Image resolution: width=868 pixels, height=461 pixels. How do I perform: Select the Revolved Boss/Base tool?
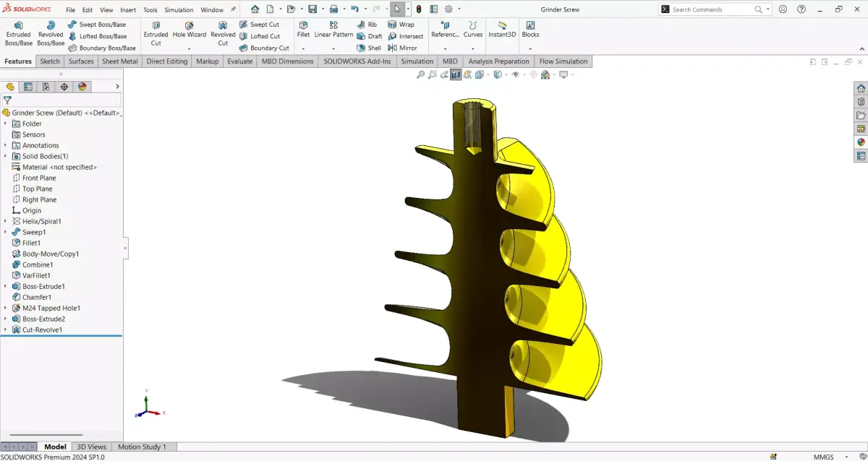coord(51,34)
